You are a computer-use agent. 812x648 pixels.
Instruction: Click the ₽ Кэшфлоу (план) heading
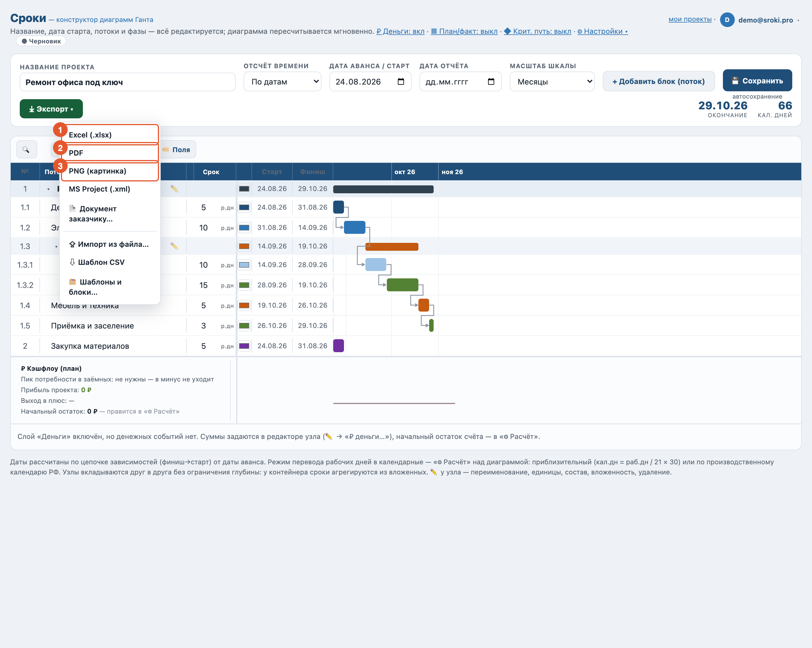click(51, 369)
